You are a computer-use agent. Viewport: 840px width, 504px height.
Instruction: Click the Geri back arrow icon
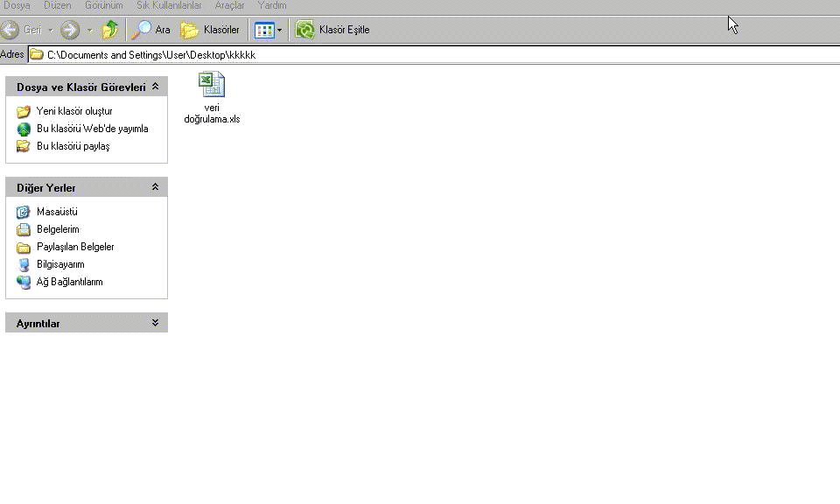(x=10, y=30)
